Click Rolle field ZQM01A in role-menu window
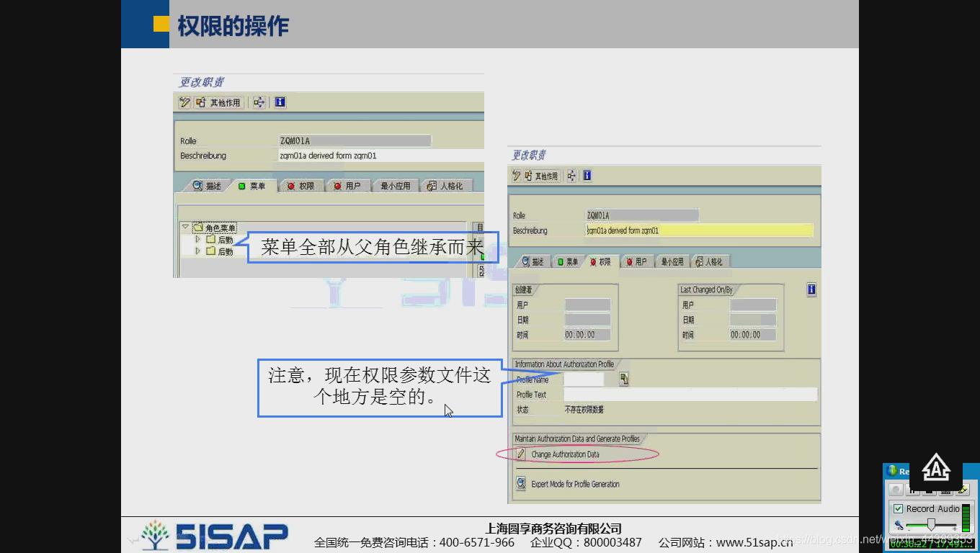 tap(355, 140)
